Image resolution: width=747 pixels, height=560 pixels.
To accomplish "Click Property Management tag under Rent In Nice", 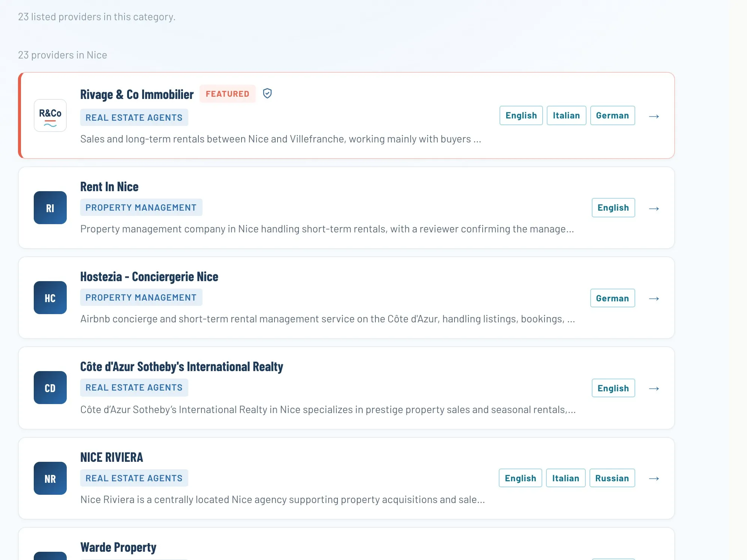I will pos(141,208).
